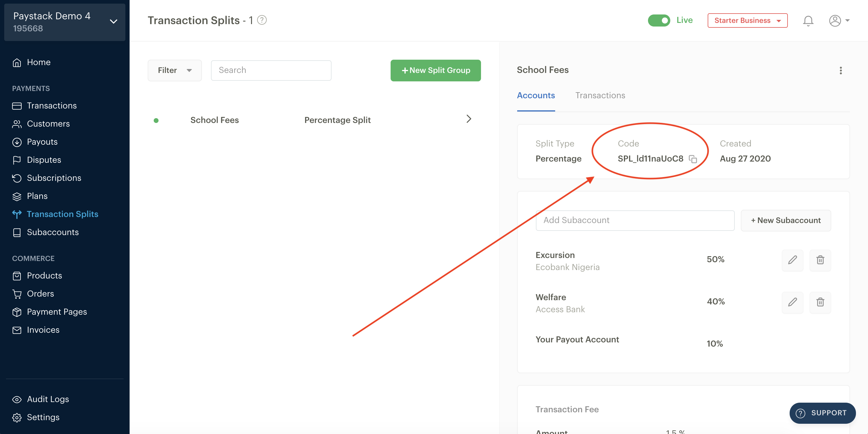The height and width of the screenshot is (434, 868).
Task: Click the help question mark beside title
Action: click(x=262, y=20)
